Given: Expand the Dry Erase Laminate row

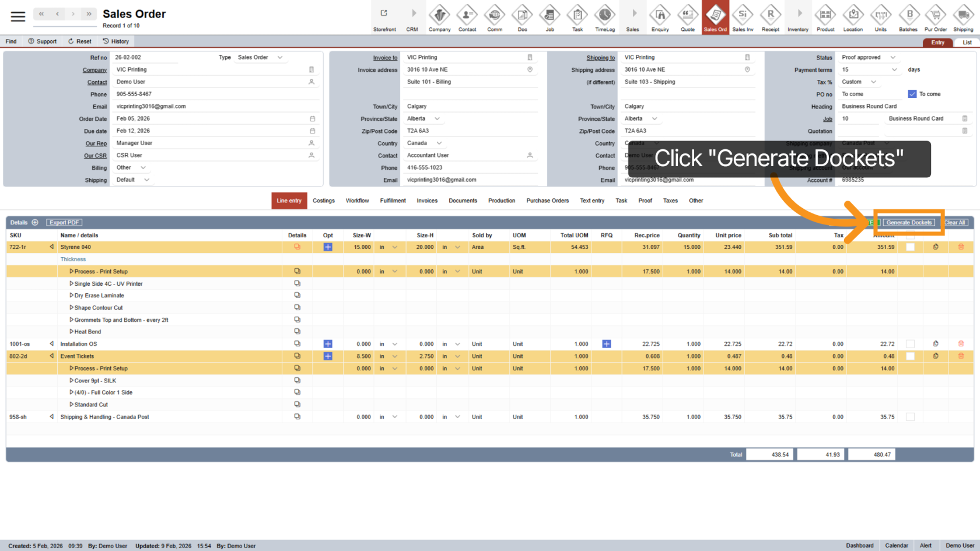Looking at the screenshot, I should tap(71, 296).
